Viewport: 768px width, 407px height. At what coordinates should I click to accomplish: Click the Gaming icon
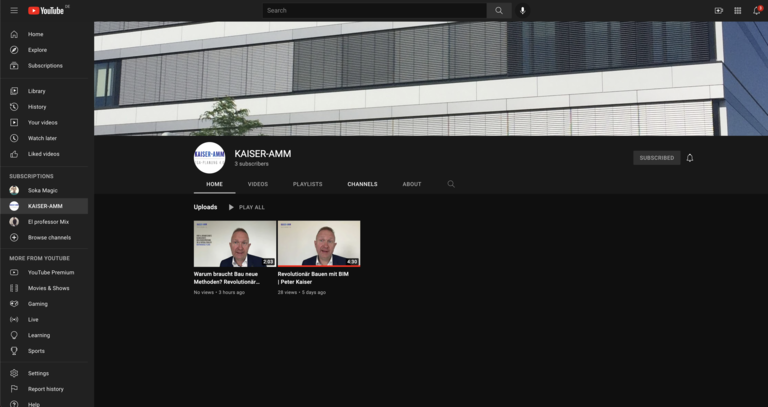pyautogui.click(x=14, y=304)
